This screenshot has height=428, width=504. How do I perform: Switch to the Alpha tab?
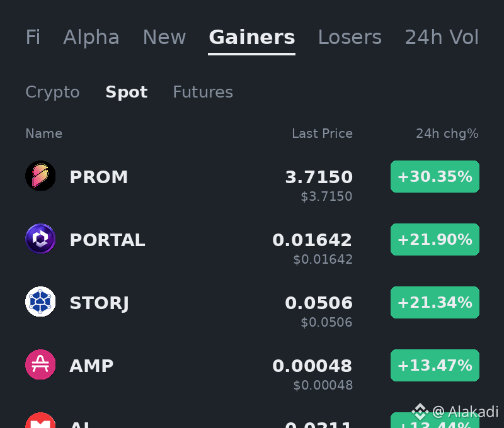click(91, 37)
